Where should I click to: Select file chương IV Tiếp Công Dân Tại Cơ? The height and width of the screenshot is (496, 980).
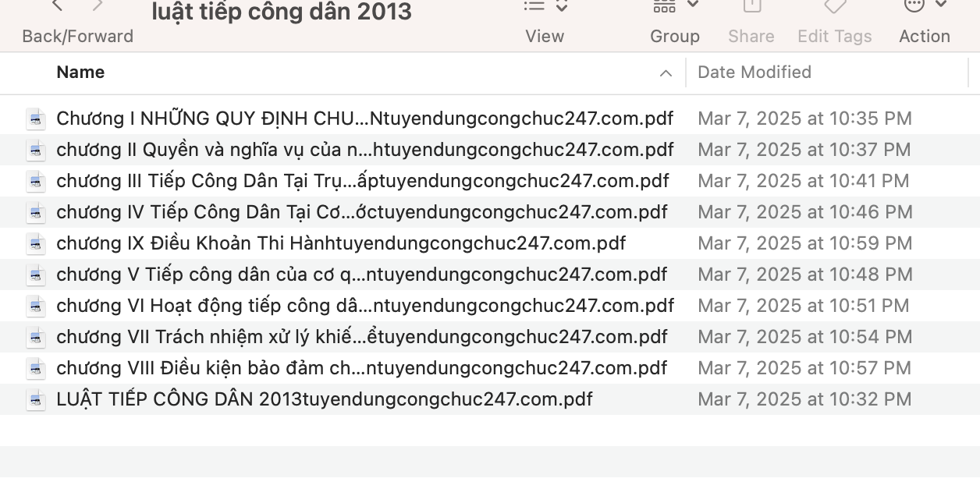coord(362,212)
